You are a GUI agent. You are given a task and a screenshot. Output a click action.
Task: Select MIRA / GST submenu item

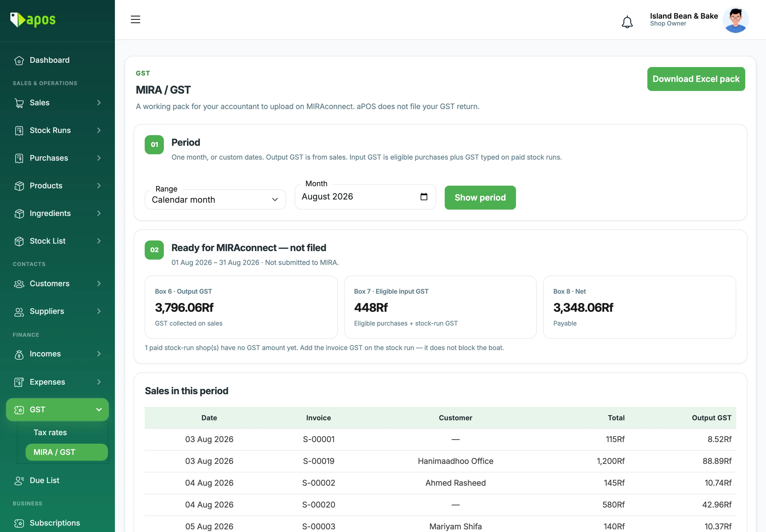(x=67, y=452)
